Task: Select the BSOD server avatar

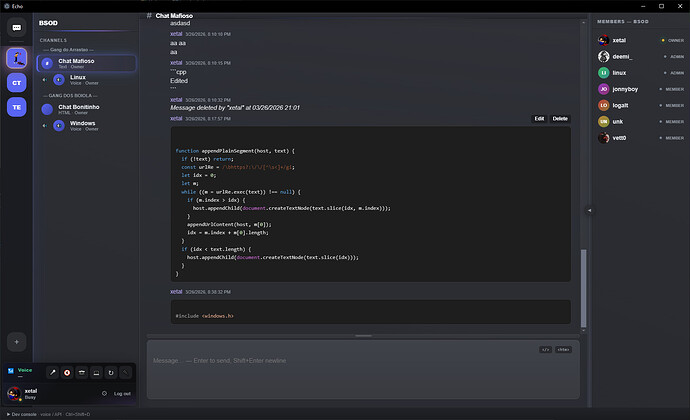Action: [17, 58]
